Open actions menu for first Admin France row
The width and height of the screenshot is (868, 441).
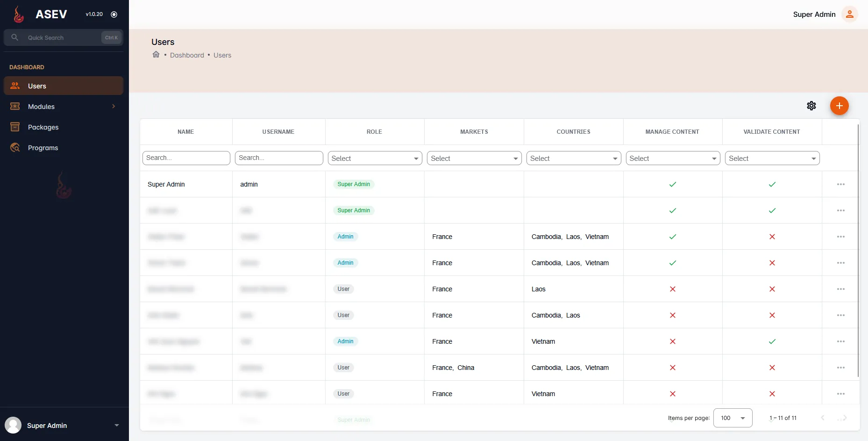(x=841, y=237)
